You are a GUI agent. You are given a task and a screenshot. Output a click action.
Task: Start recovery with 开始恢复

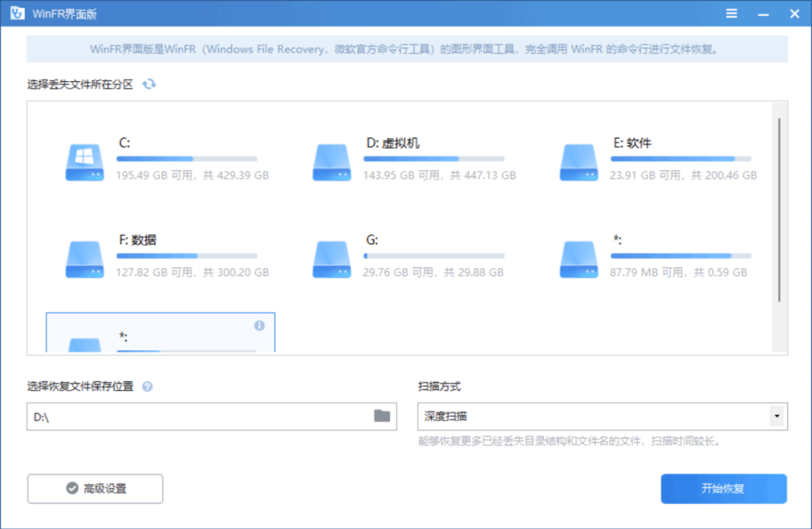click(x=723, y=488)
